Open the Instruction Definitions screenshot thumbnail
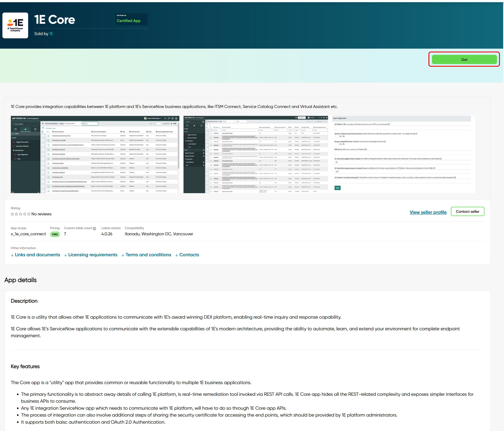Screen dimensions: 504x431 95,154
